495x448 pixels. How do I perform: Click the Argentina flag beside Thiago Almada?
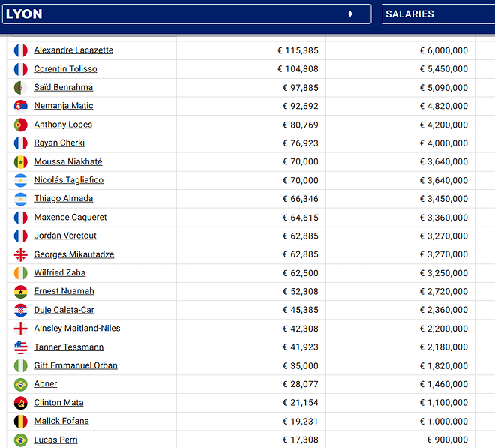pos(21,199)
